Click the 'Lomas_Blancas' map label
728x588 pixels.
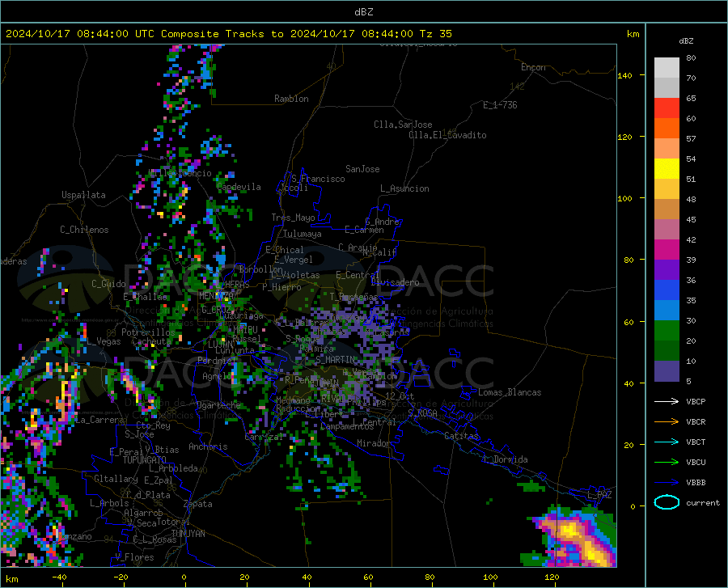(x=510, y=392)
